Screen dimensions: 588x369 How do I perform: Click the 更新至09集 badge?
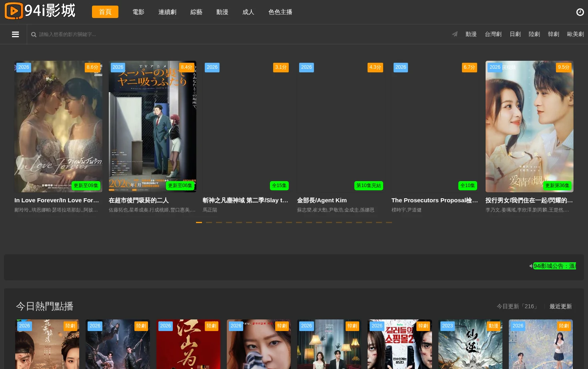(x=86, y=185)
